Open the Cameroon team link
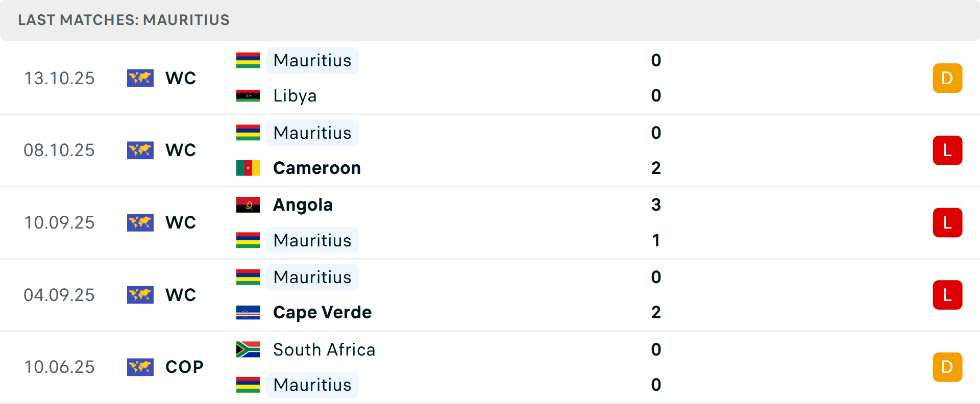Viewport: 980px width, 404px height. click(317, 168)
